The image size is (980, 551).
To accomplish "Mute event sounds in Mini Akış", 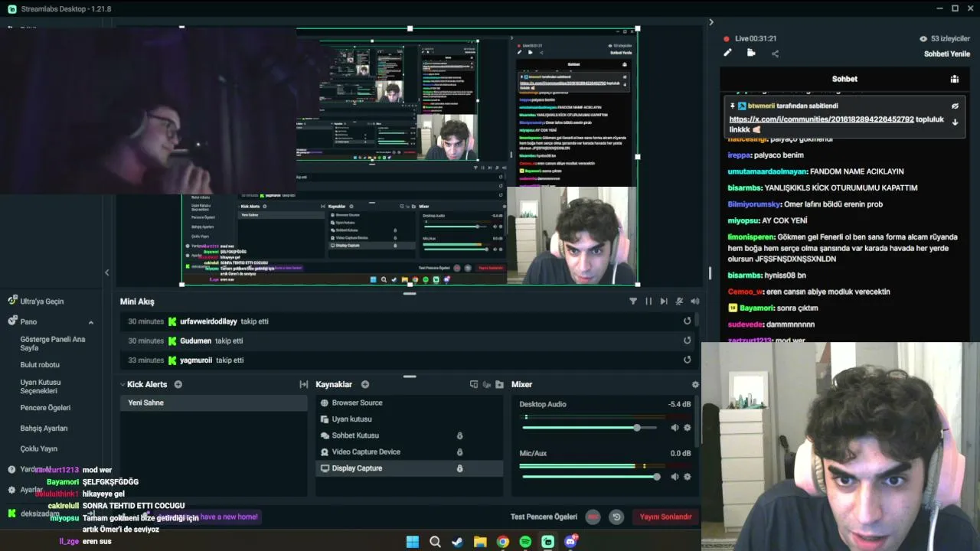I will click(679, 302).
